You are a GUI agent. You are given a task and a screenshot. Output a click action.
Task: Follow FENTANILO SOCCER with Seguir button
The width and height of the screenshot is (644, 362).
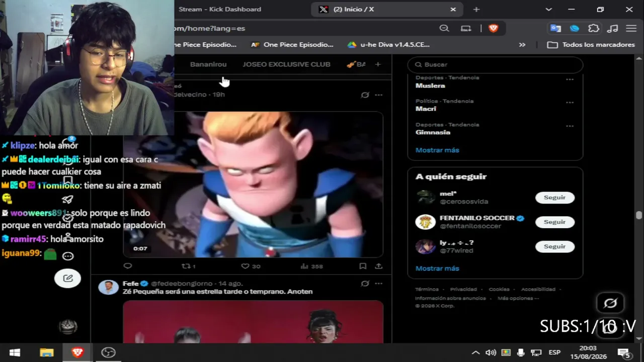555,222
